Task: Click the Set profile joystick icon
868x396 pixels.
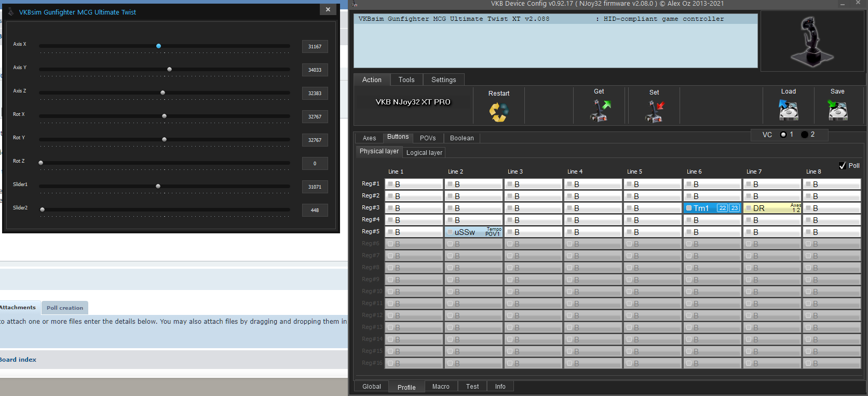Action: click(654, 111)
